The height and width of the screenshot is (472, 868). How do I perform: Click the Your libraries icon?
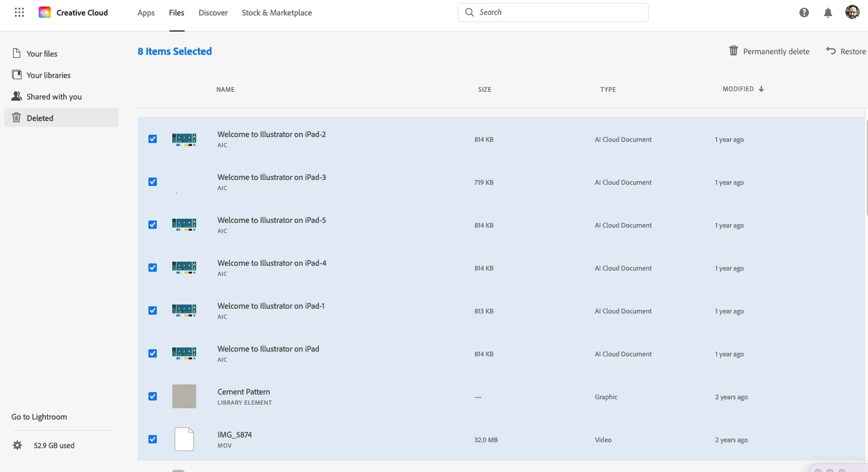click(17, 75)
